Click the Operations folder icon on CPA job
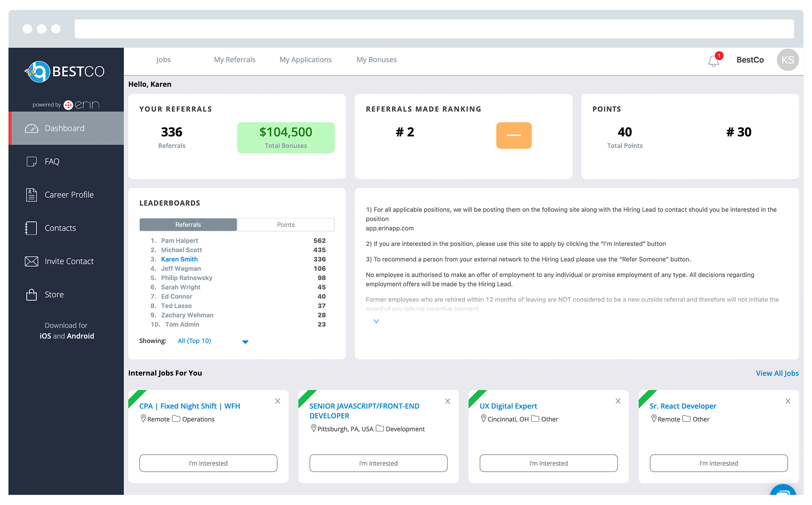Viewport: 812px width, 505px height. (176, 418)
